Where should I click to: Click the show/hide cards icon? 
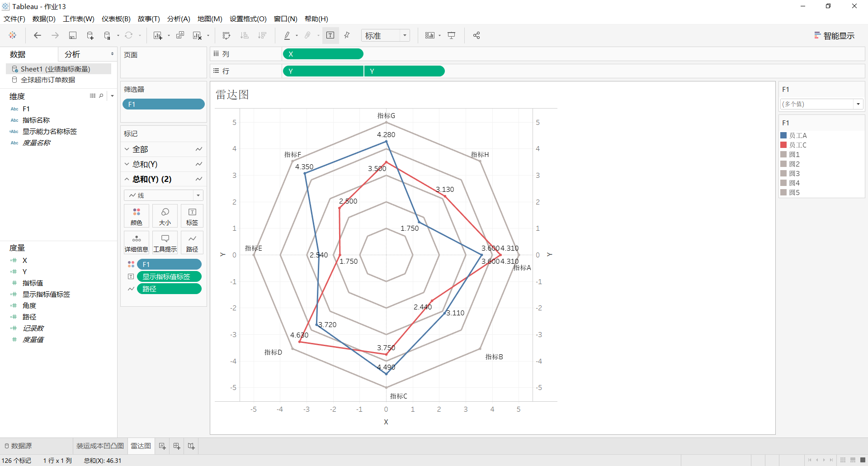pyautogui.click(x=429, y=35)
